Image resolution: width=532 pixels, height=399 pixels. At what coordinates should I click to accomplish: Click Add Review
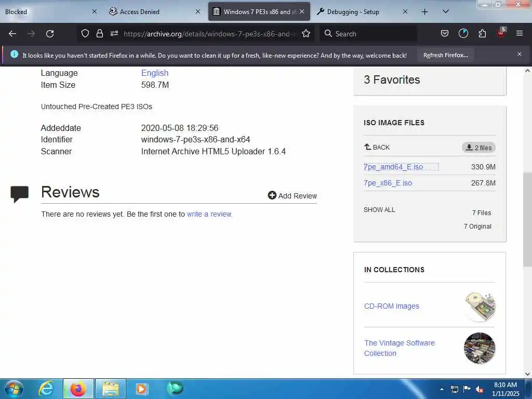pos(292,195)
